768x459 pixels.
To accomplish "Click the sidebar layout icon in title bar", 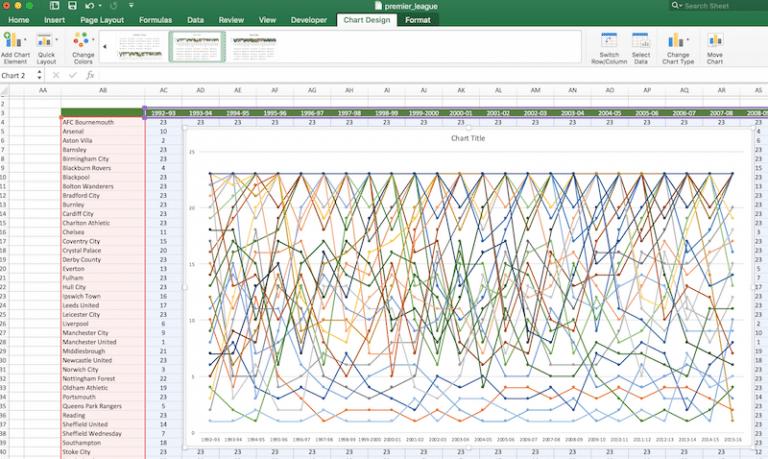I will coord(54,5).
